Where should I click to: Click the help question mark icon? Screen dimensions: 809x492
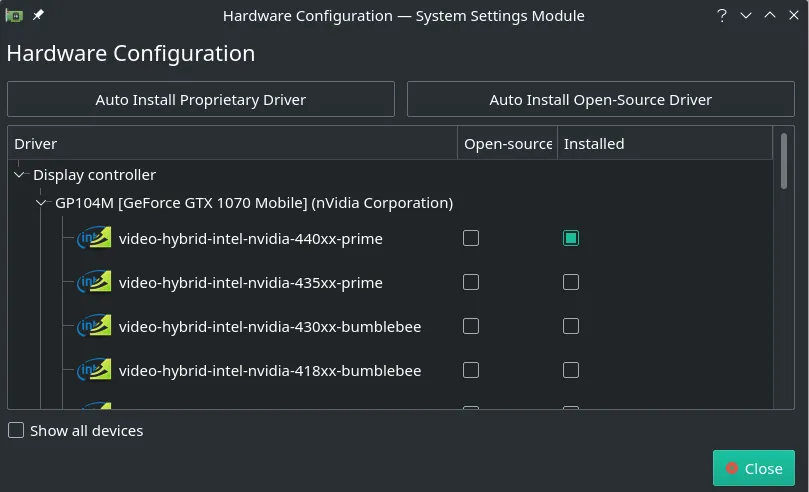[x=721, y=16]
